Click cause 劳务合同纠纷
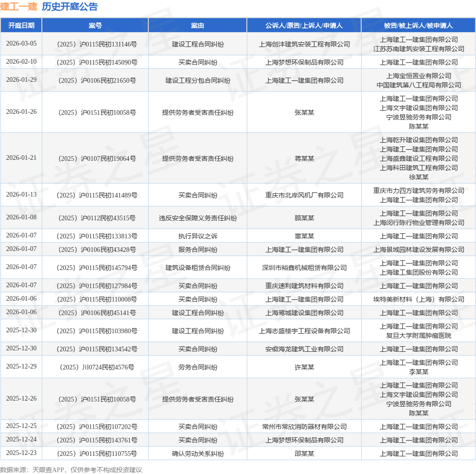 tap(198, 367)
